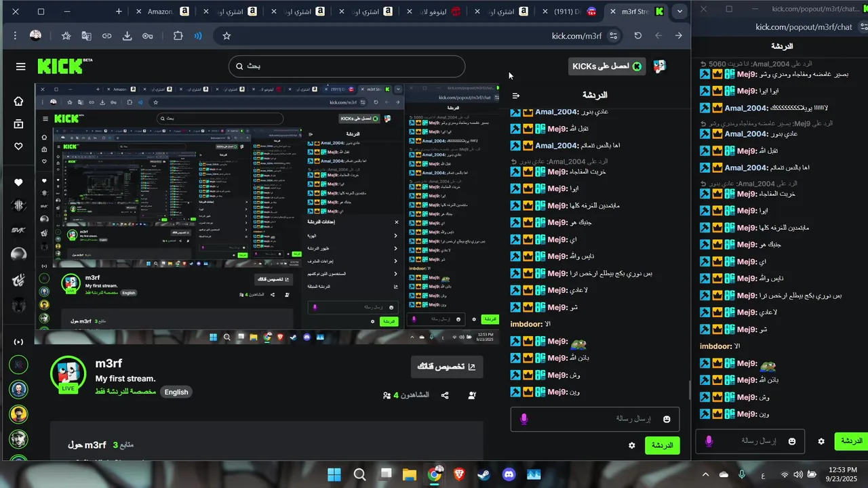Open Windows Start menu
Image resolution: width=868 pixels, height=488 pixels.
pos(334,474)
